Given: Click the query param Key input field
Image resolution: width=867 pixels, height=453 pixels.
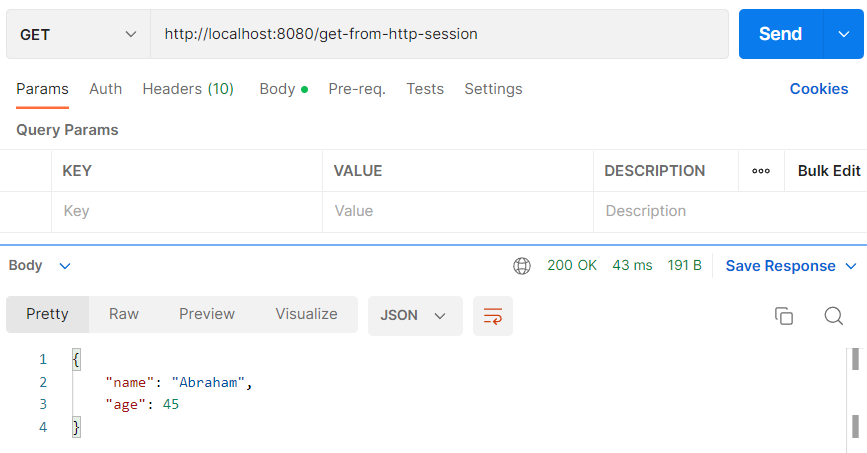Looking at the screenshot, I should click(x=186, y=211).
